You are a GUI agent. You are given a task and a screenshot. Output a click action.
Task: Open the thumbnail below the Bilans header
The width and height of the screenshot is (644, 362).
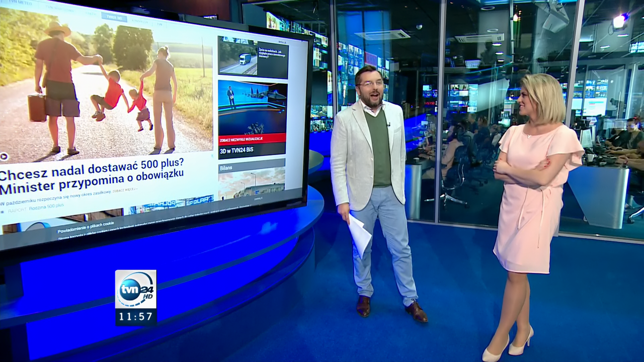click(x=252, y=184)
